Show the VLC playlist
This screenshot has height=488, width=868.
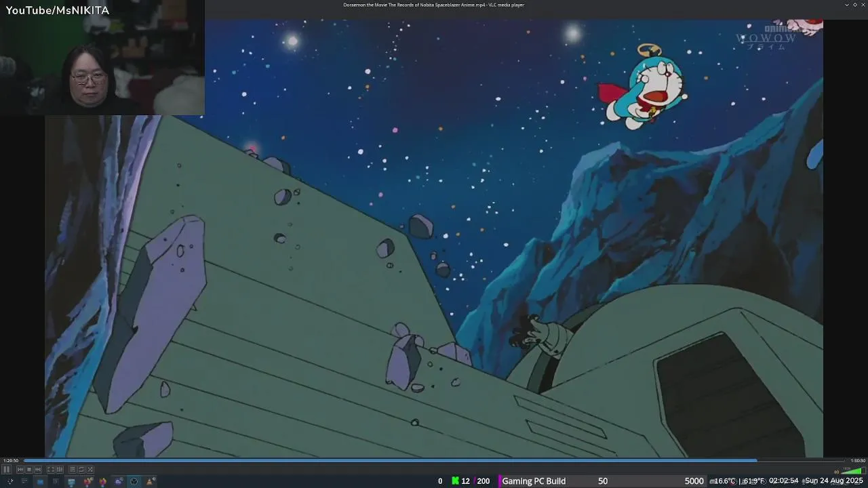[73, 470]
